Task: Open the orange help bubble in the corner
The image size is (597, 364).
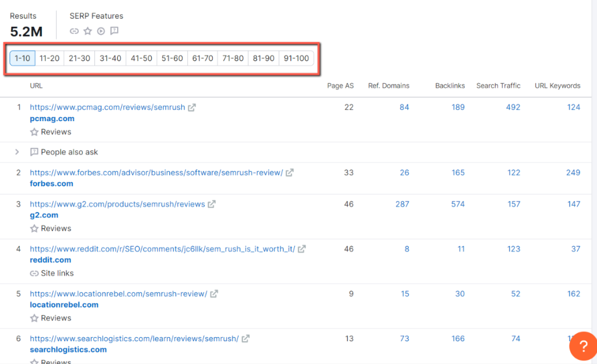Action: click(583, 346)
